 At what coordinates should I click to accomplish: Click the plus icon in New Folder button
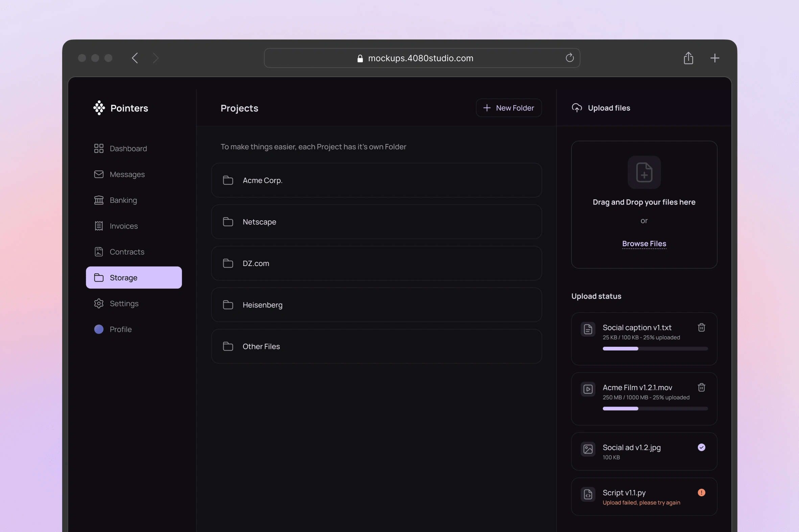[x=487, y=108]
